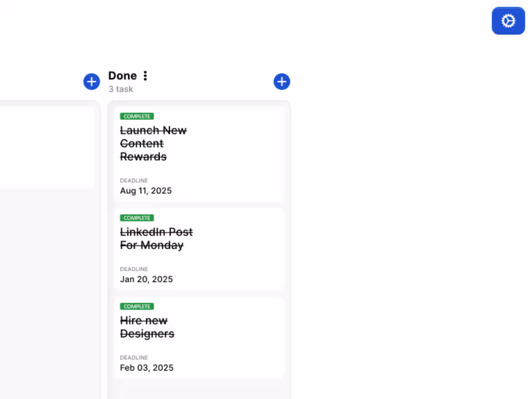Add a task to the Done column
The height and width of the screenshot is (399, 532).
pos(281,81)
